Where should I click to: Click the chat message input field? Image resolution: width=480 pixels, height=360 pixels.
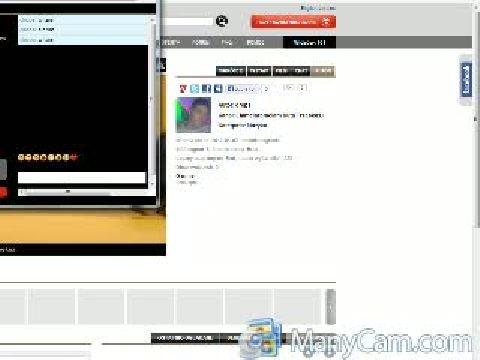tap(82, 178)
